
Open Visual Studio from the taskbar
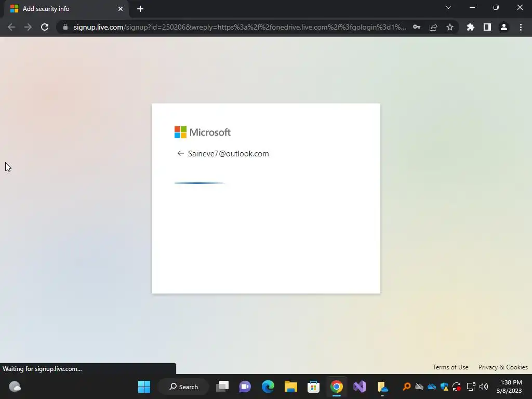360,387
